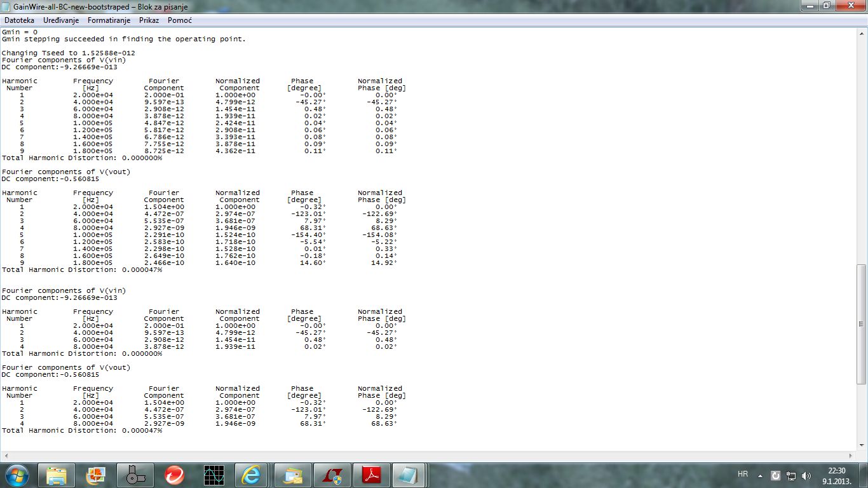The height and width of the screenshot is (488, 868).
Task: Click the HR language indicator
Action: coord(743,475)
